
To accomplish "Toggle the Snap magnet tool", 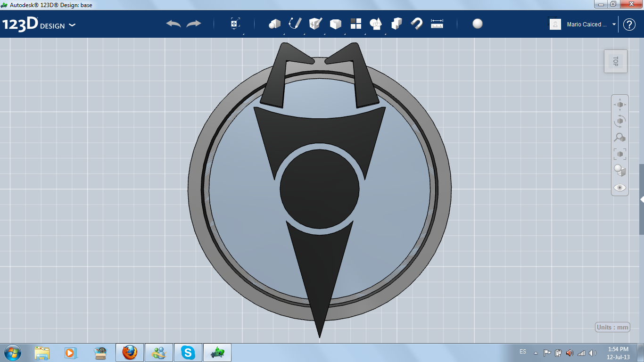I will pyautogui.click(x=417, y=24).
